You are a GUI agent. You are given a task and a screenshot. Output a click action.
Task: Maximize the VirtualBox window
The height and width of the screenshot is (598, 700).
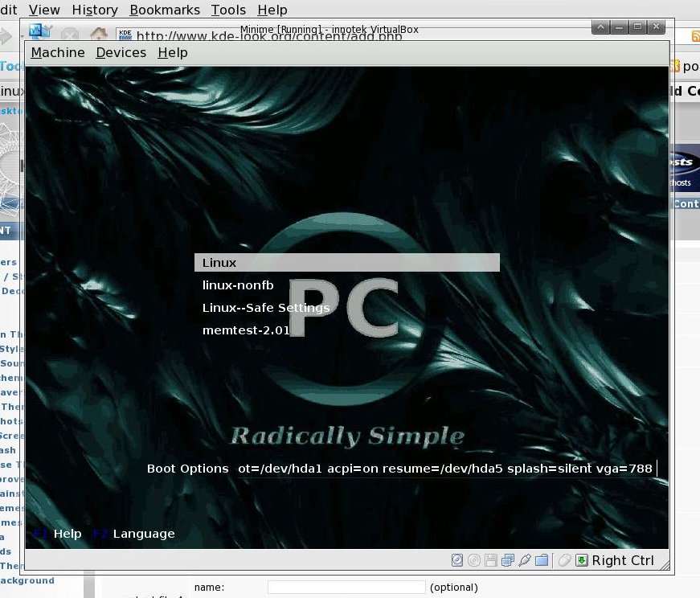pyautogui.click(x=637, y=27)
